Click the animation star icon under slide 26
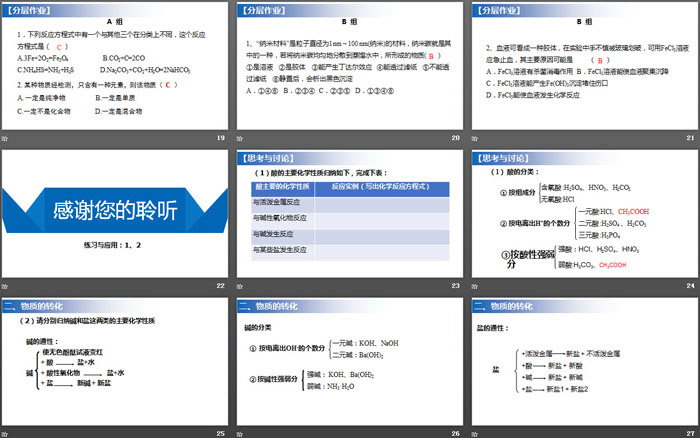Viewport: 700px width, 438px height. pos(240,432)
